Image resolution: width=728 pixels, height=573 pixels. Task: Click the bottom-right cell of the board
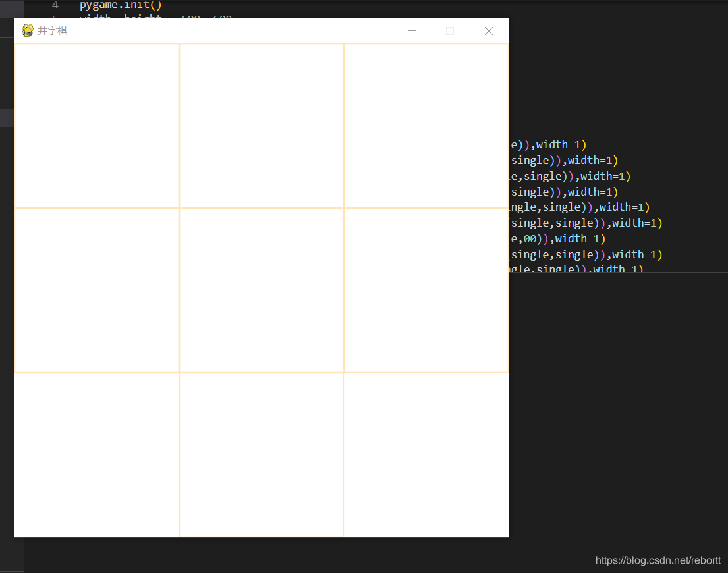pyautogui.click(x=426, y=455)
